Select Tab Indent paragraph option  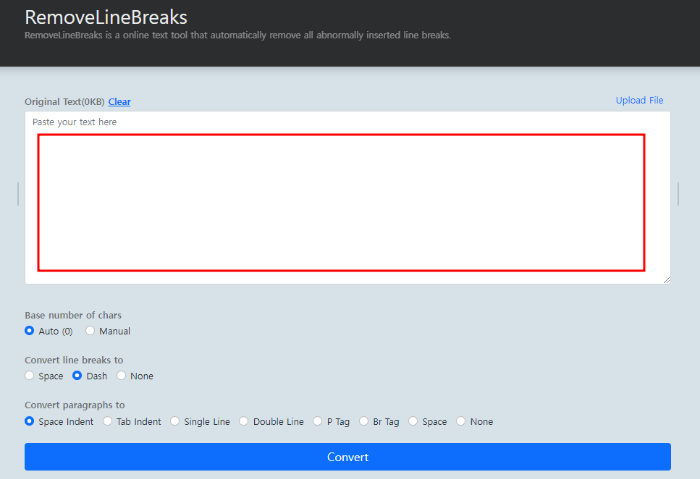[x=108, y=421]
